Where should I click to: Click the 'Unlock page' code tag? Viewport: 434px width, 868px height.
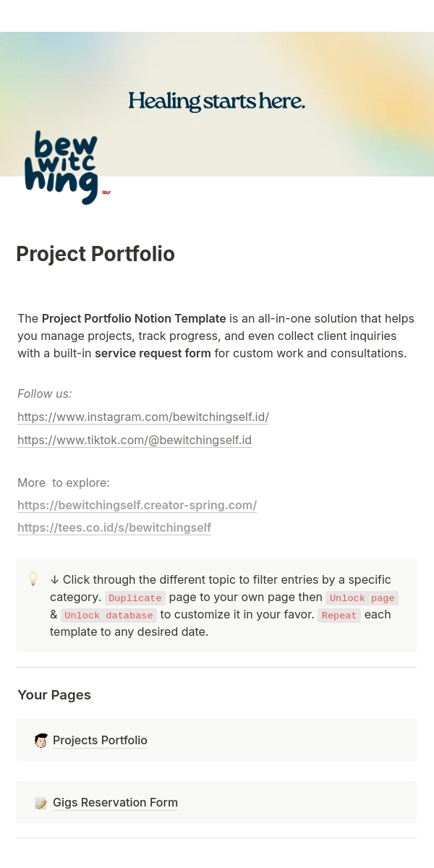(362, 598)
